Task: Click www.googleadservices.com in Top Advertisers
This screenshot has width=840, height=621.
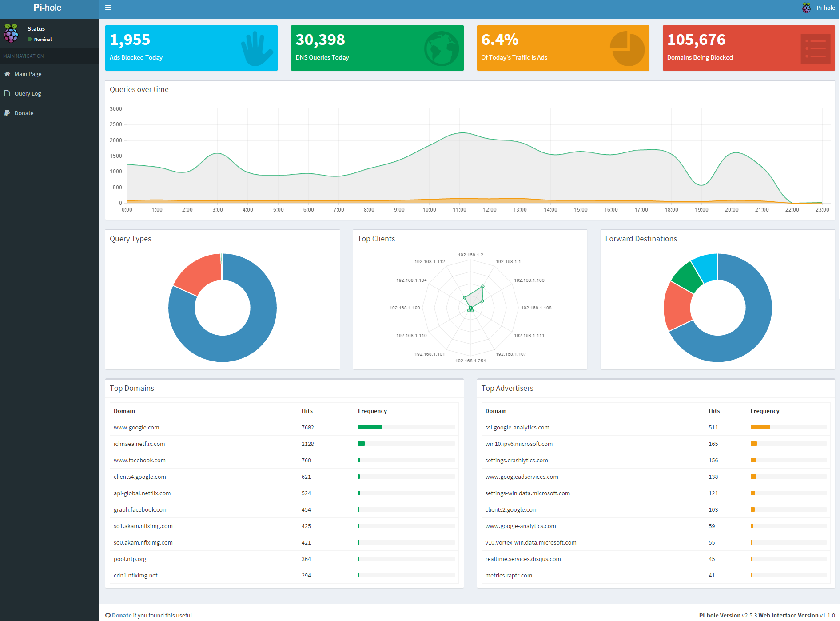Action: tap(522, 477)
